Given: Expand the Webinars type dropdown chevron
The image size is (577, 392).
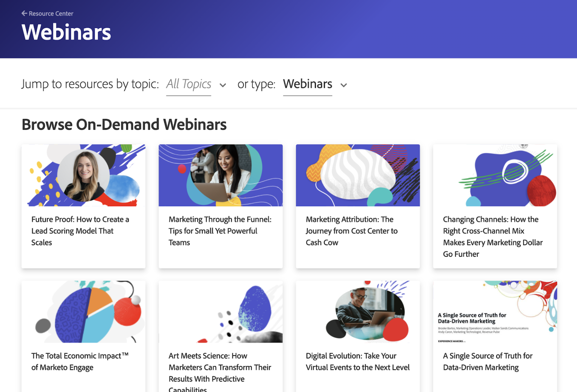Looking at the screenshot, I should 343,85.
